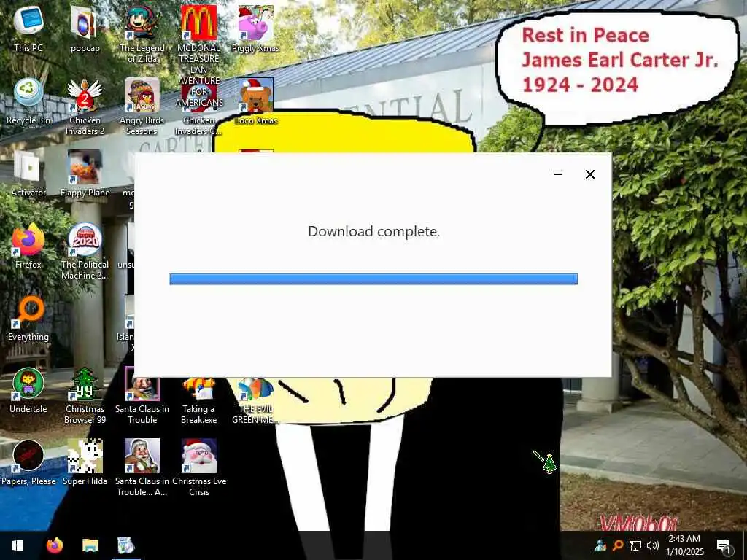Launch the Flappy Plane shortcut
This screenshot has height=560, width=747.
click(85, 174)
